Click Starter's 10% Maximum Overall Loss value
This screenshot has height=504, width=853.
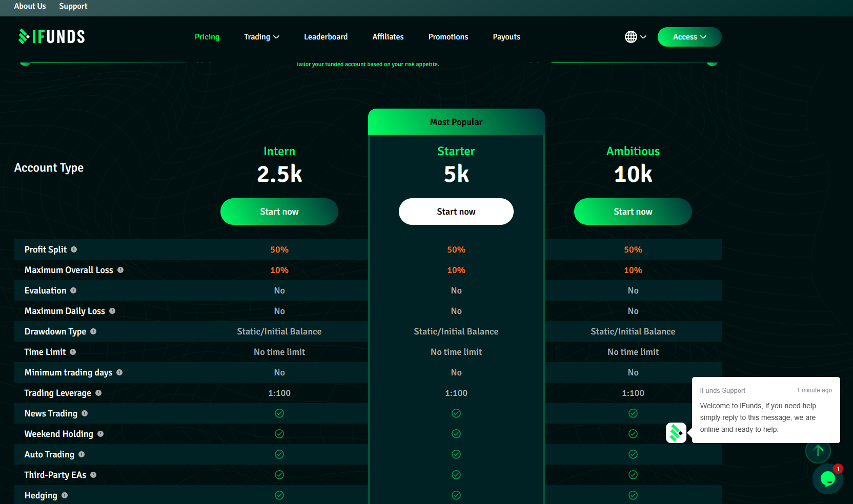click(x=456, y=270)
